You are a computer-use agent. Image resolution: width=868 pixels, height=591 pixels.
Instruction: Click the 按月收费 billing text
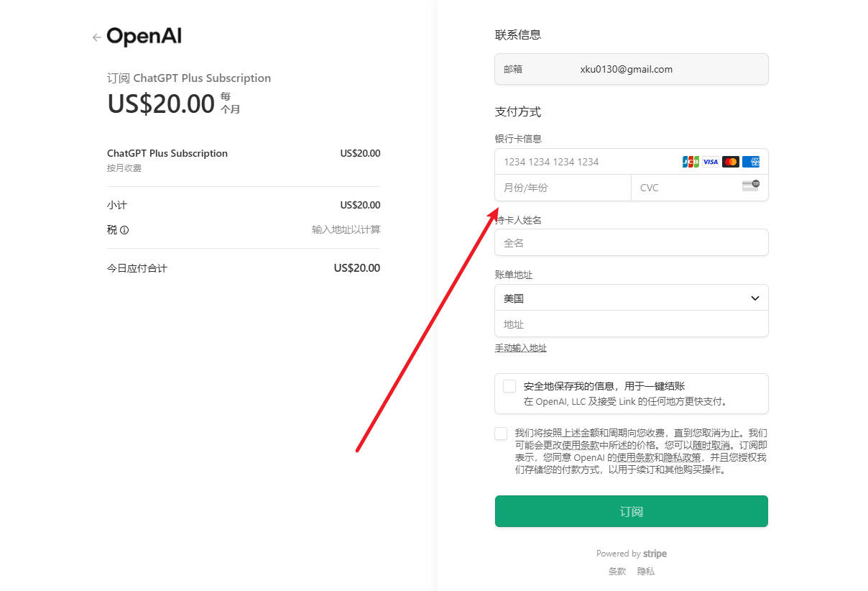coord(124,168)
